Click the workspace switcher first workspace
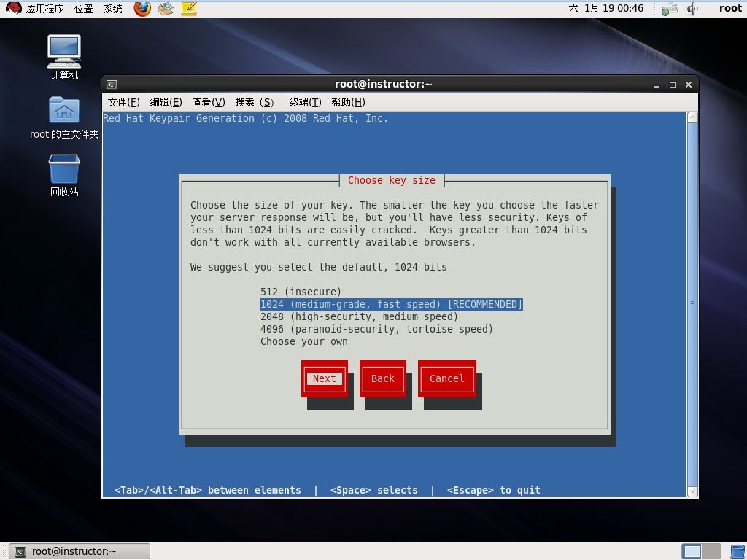 pyautogui.click(x=692, y=551)
